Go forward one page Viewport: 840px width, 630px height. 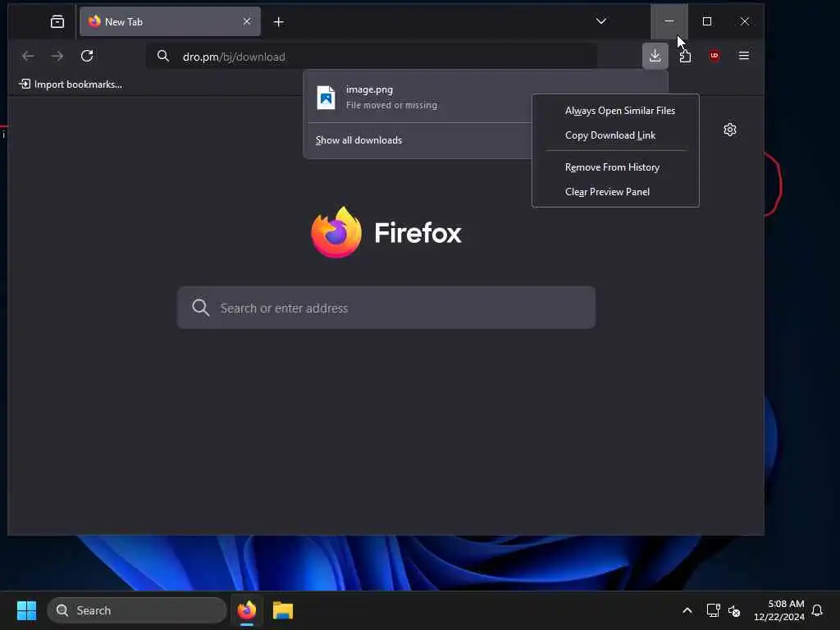point(57,56)
